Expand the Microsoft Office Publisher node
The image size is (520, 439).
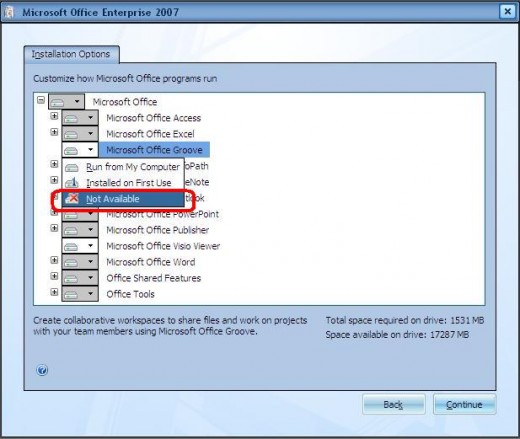click(54, 228)
